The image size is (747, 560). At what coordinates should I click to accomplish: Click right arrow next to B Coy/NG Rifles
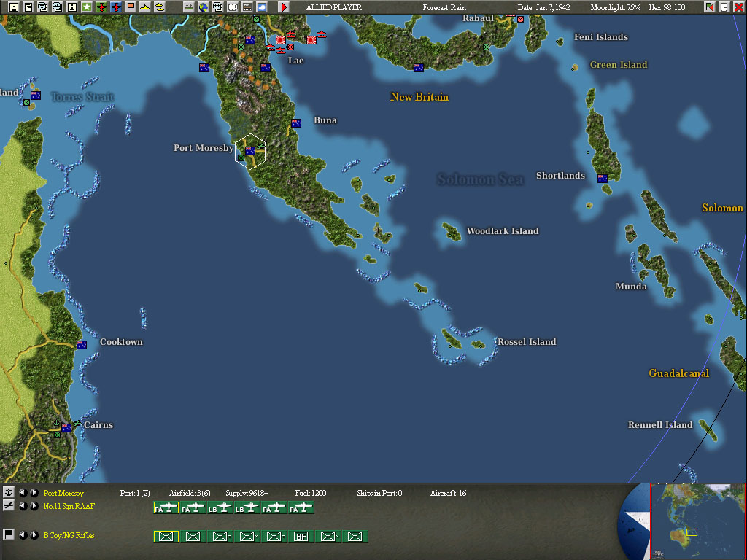[x=34, y=534]
